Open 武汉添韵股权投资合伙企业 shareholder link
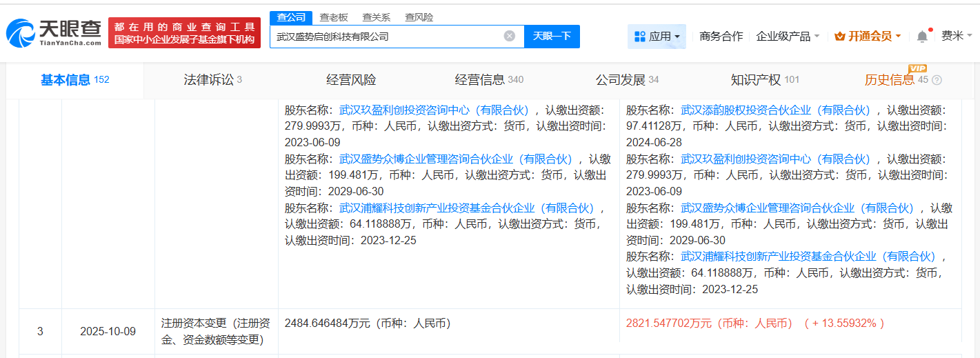 tap(776, 110)
